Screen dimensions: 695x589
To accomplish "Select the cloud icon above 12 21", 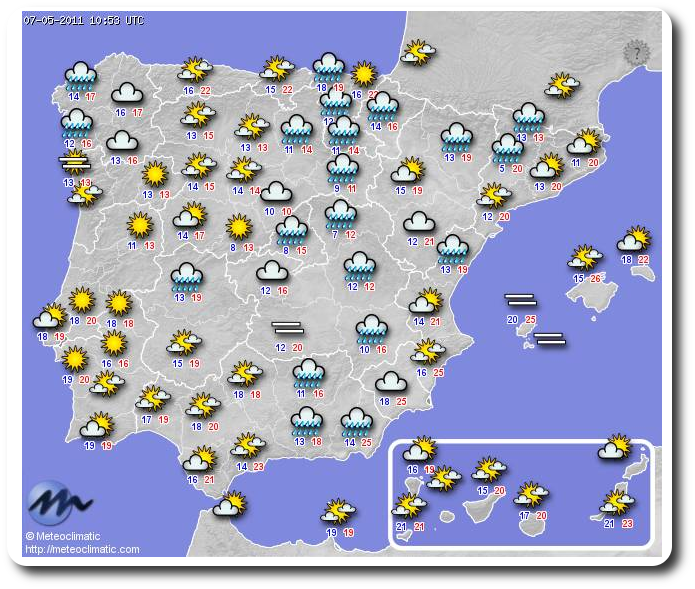I will click(419, 222).
